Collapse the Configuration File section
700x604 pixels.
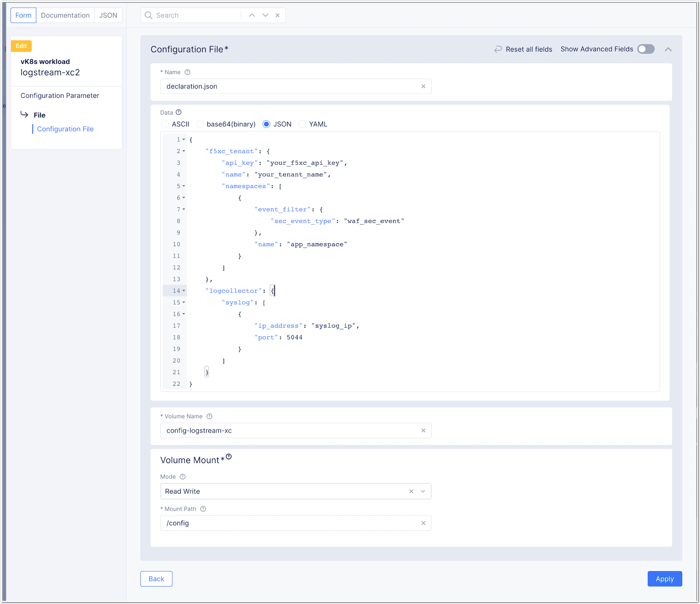tap(668, 49)
